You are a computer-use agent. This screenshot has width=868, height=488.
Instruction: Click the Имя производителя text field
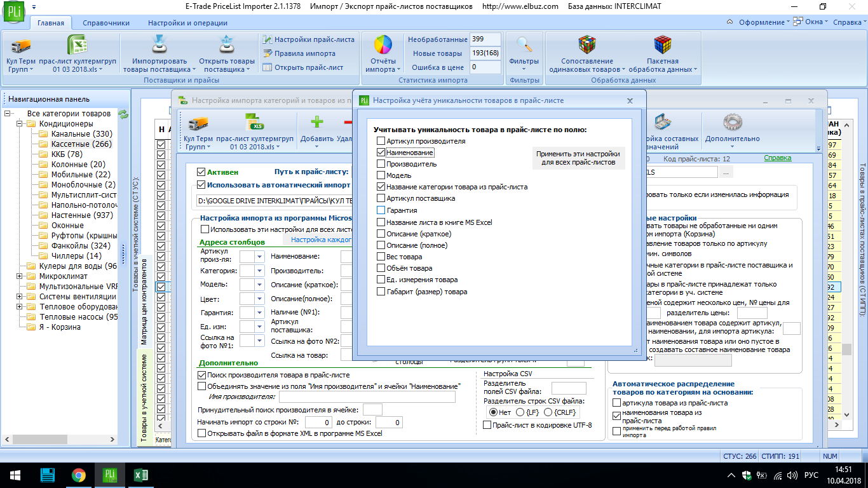(367, 397)
